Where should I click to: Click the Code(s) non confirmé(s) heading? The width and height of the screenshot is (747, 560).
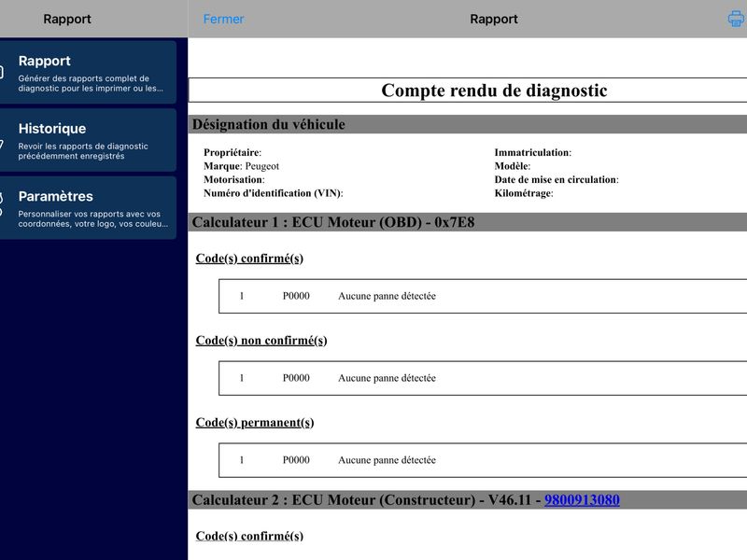coord(261,341)
